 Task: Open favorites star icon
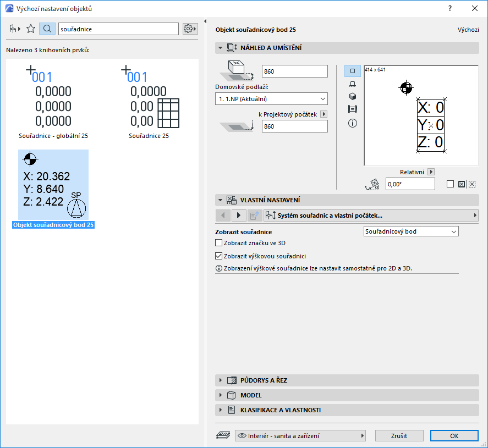(x=31, y=29)
